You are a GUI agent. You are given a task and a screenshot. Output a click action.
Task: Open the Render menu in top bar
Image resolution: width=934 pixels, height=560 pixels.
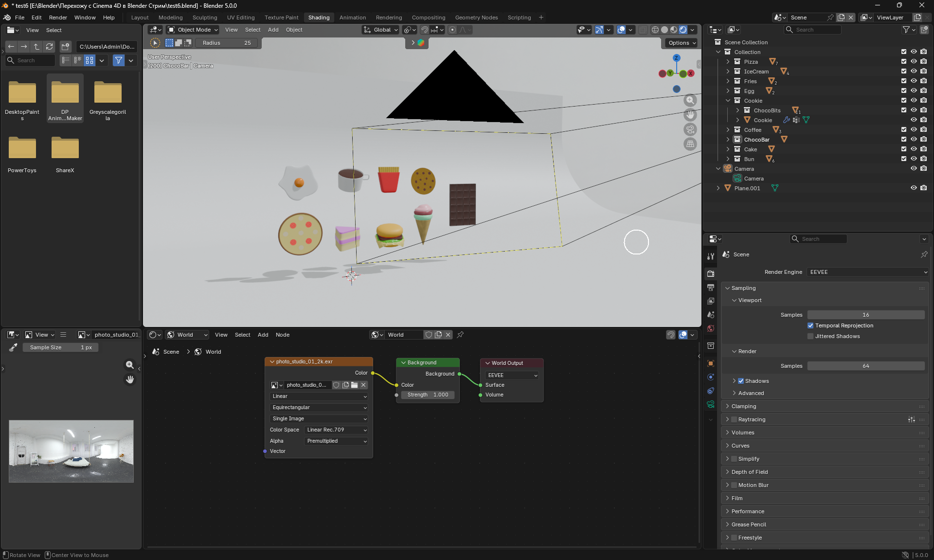(x=58, y=18)
